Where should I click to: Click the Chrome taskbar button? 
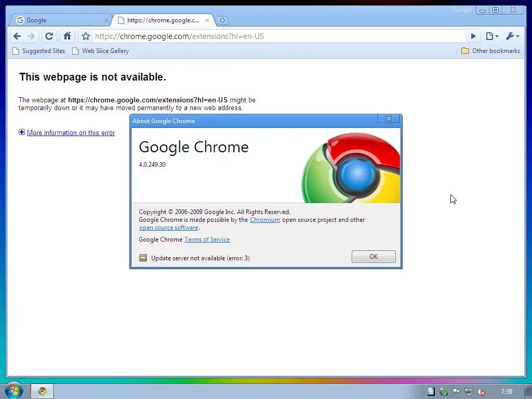[42, 392]
